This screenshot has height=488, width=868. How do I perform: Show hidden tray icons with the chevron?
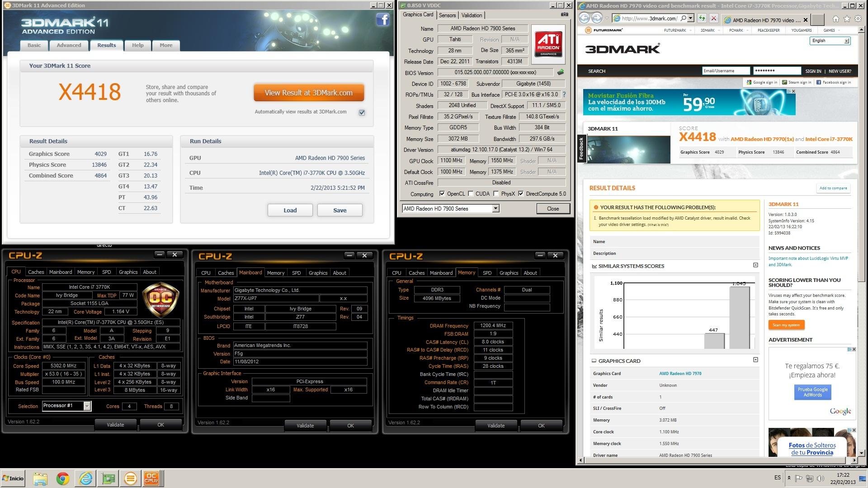coord(789,478)
